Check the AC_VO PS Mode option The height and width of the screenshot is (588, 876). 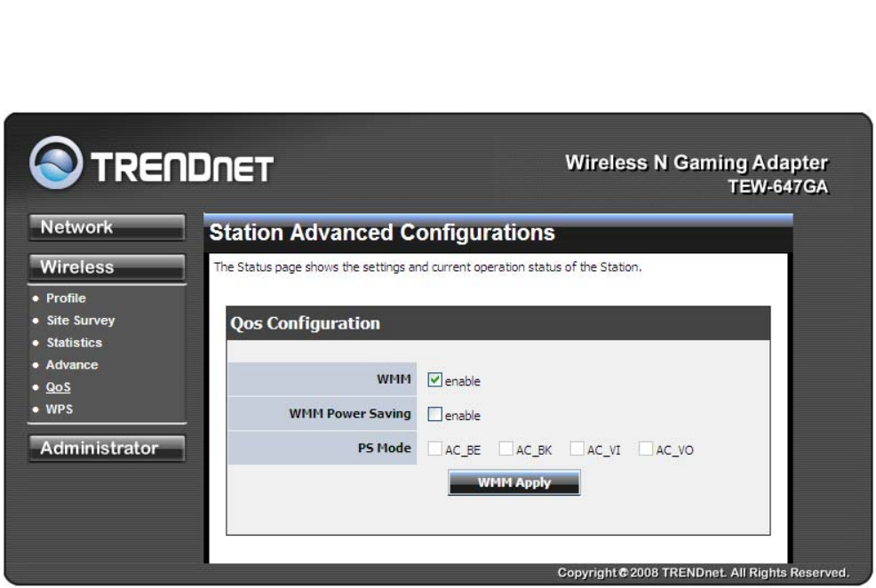click(x=645, y=449)
